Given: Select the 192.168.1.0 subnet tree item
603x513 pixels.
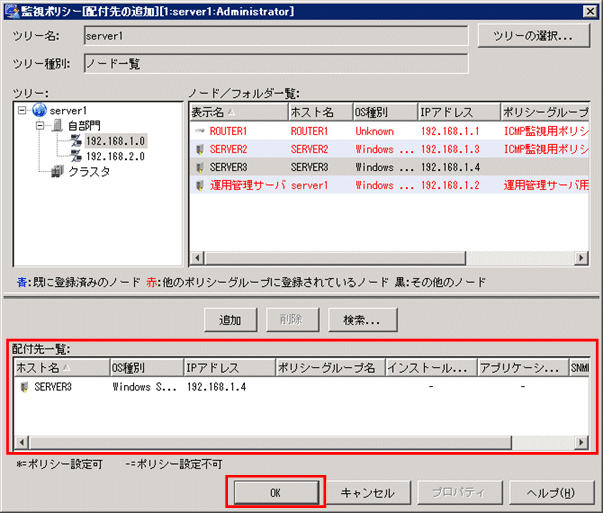Looking at the screenshot, I should pos(115,141).
